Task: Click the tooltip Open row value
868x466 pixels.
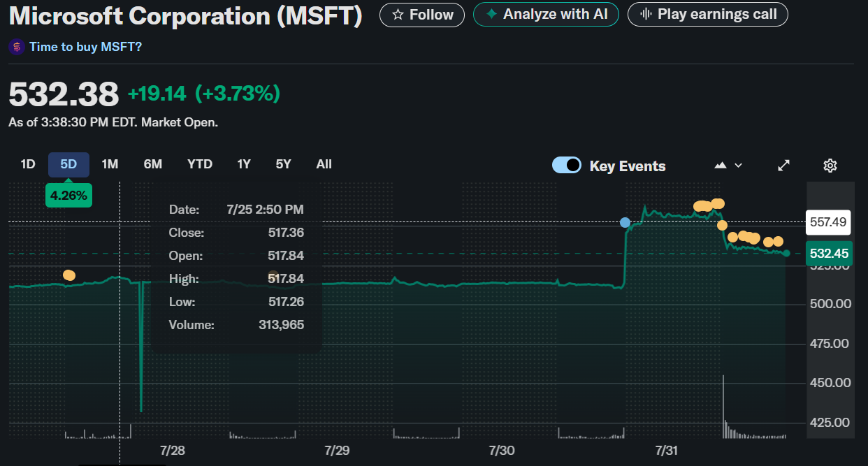Action: point(286,256)
